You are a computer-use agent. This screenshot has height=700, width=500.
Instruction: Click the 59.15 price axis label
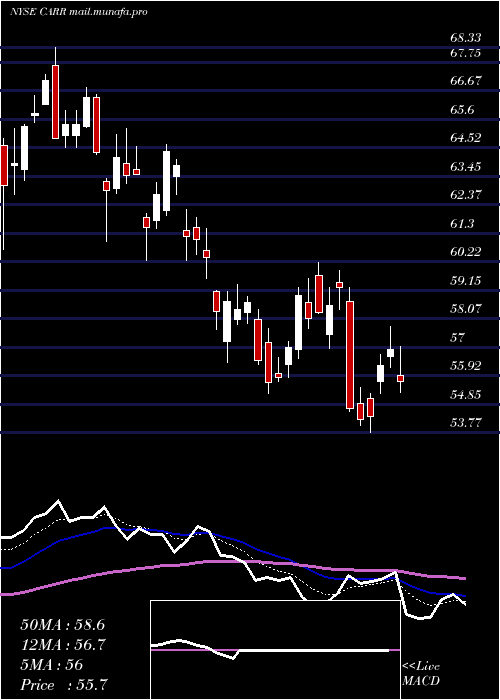coord(466,281)
